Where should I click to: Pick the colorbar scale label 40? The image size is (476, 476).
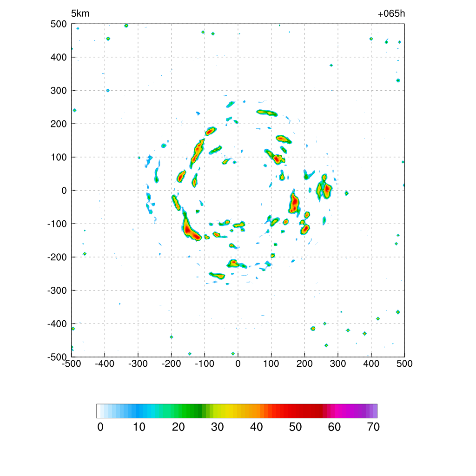(257, 427)
